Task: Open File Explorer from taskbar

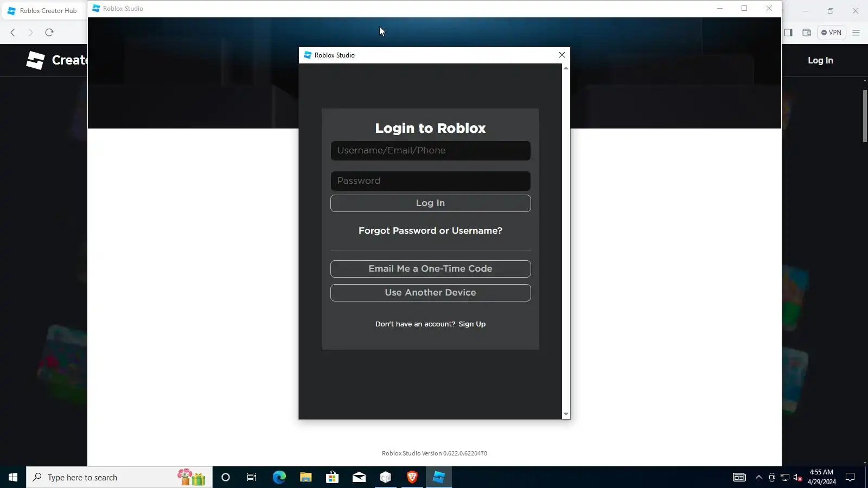Action: click(x=305, y=477)
